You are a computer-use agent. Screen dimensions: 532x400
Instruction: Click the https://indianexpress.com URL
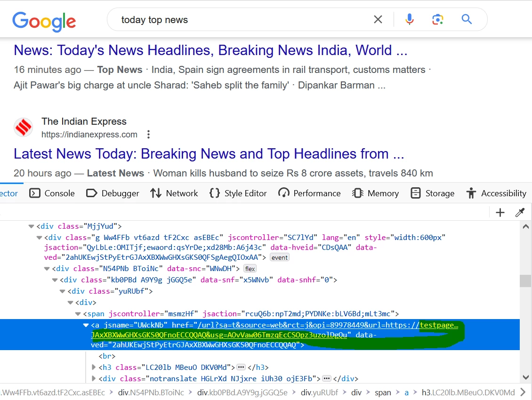(89, 134)
